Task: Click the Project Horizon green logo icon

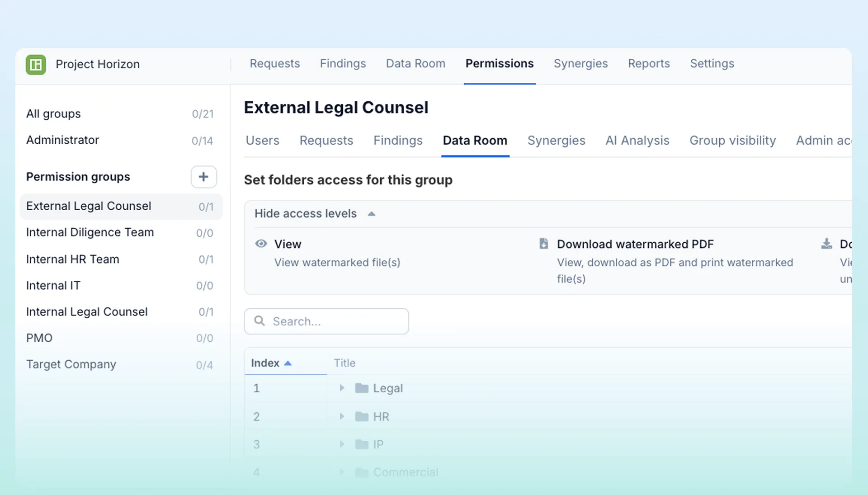Action: point(36,65)
